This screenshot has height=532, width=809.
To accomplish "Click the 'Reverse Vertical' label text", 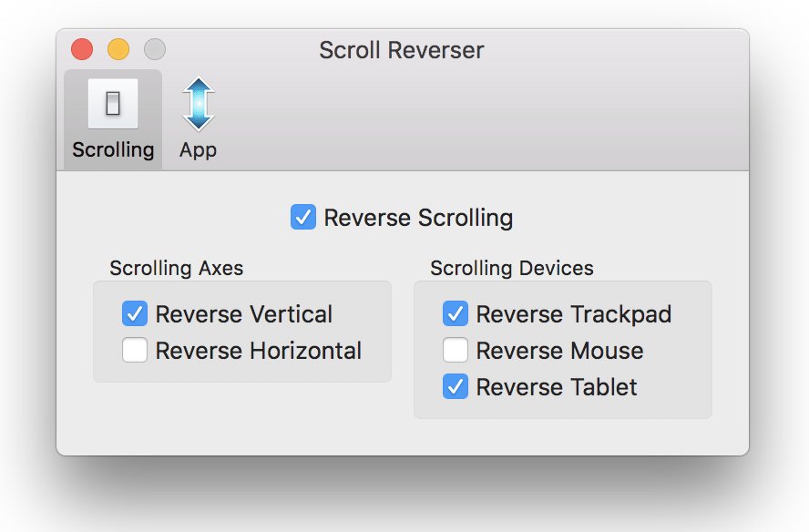I will [x=244, y=314].
